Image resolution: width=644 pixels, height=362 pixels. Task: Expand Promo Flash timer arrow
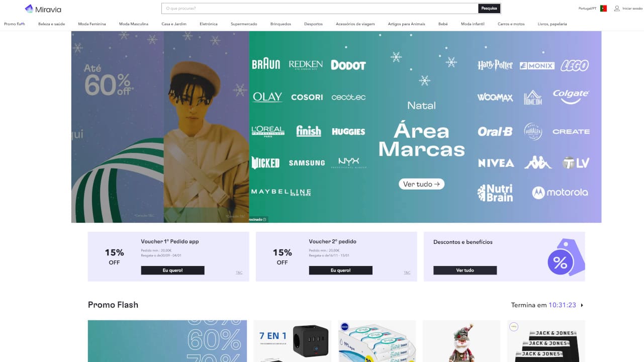582,305
